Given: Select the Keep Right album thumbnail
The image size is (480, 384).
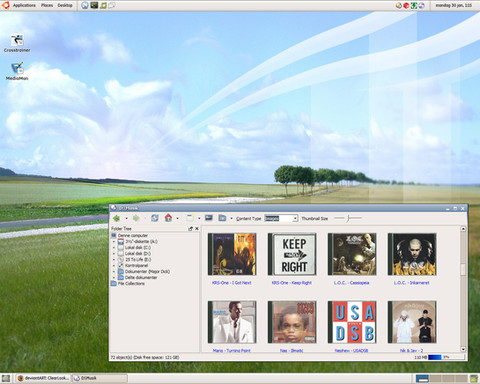Looking at the screenshot, I should (292, 254).
